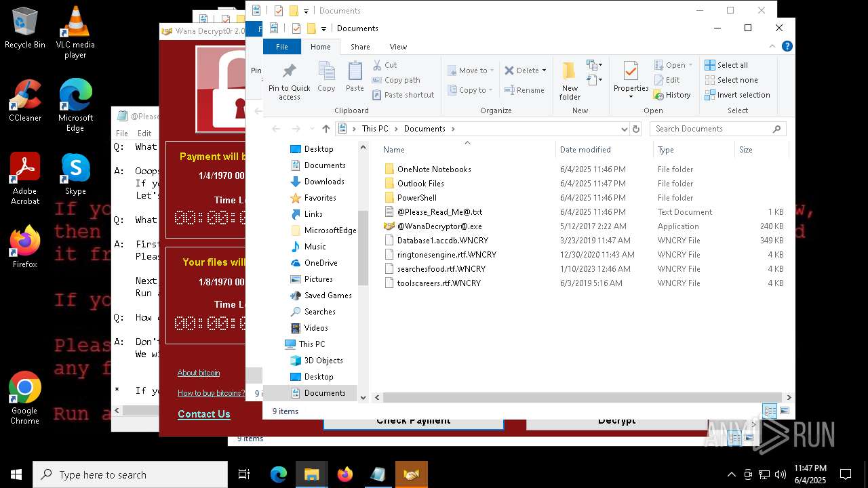
Task: Sort by the Size column header
Action: click(x=762, y=150)
